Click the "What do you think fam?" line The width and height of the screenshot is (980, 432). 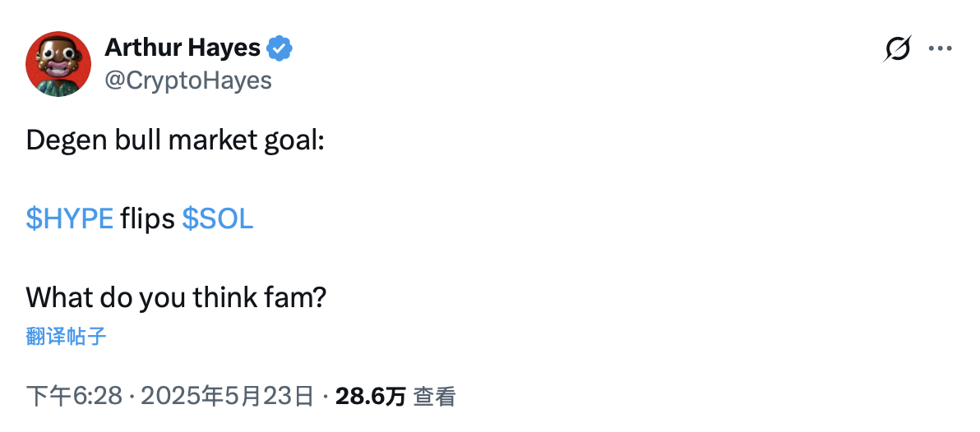[x=176, y=296]
